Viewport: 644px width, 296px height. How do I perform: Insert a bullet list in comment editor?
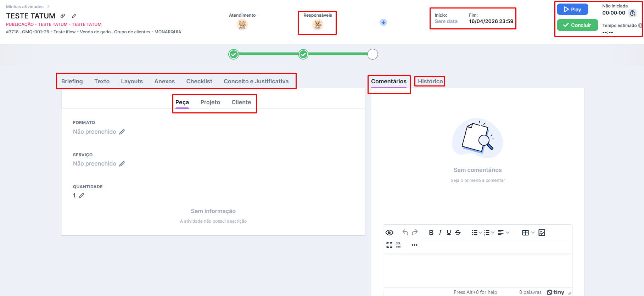pyautogui.click(x=474, y=233)
